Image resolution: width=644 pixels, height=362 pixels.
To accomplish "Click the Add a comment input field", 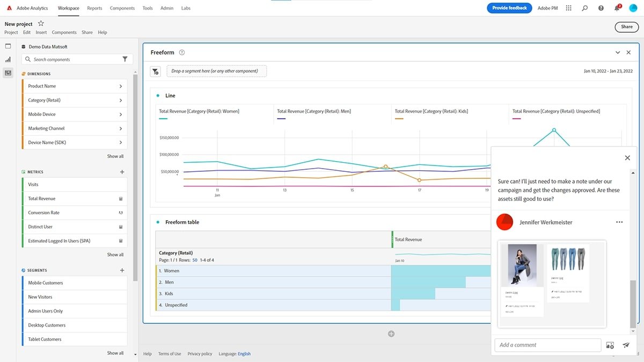I will pyautogui.click(x=547, y=345).
